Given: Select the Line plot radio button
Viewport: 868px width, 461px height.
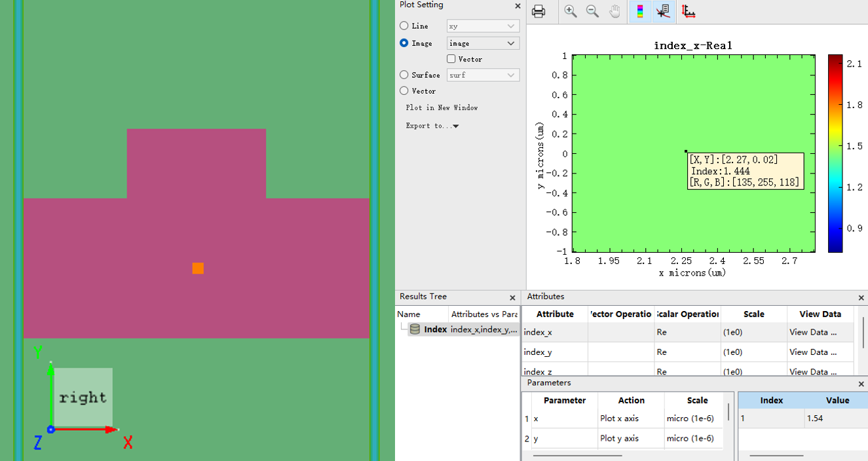Looking at the screenshot, I should pos(404,26).
